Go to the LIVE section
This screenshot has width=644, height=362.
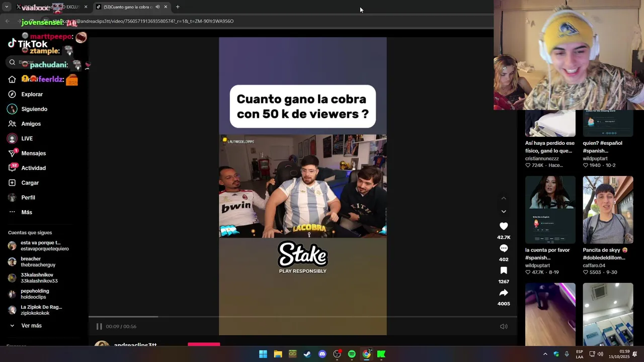pos(27,138)
